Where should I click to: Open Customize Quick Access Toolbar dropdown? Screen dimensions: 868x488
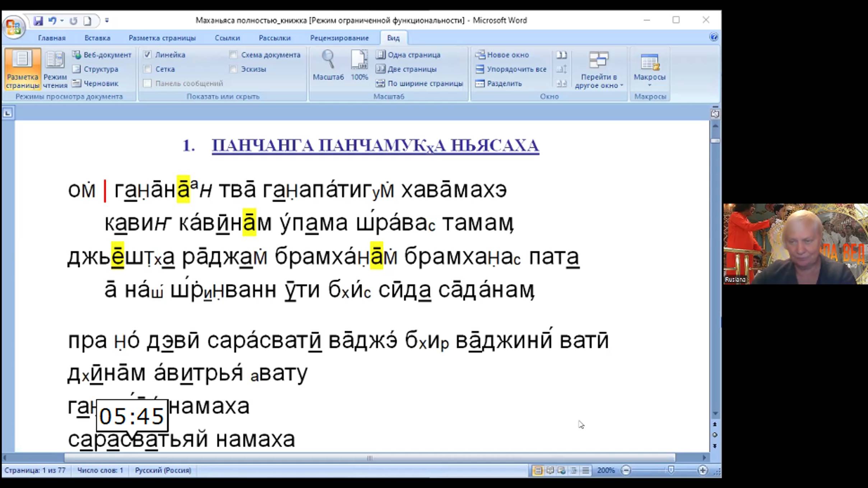[x=107, y=21]
